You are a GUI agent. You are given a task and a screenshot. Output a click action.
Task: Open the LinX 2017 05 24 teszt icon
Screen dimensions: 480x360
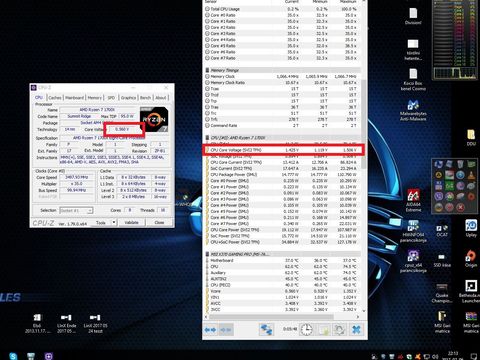(95, 323)
